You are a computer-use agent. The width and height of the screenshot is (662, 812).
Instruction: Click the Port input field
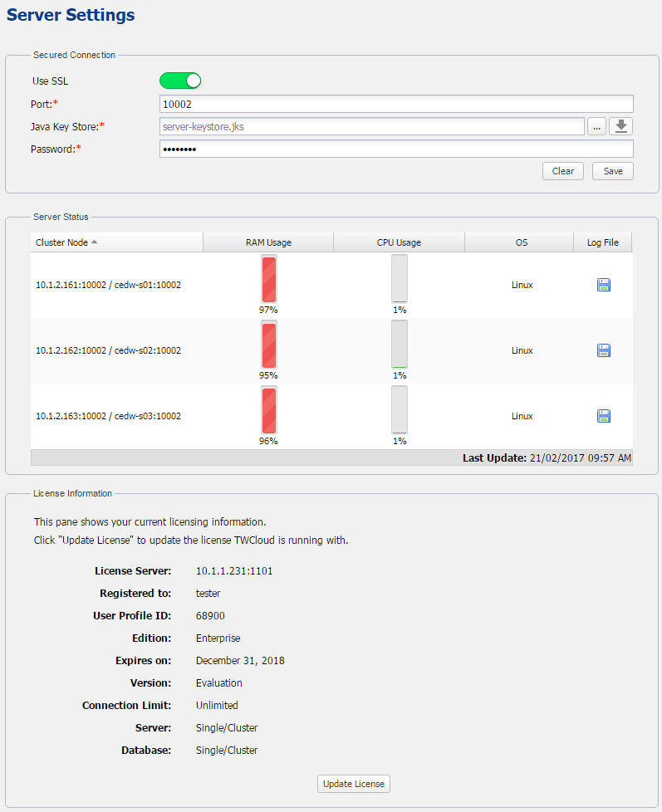(396, 104)
